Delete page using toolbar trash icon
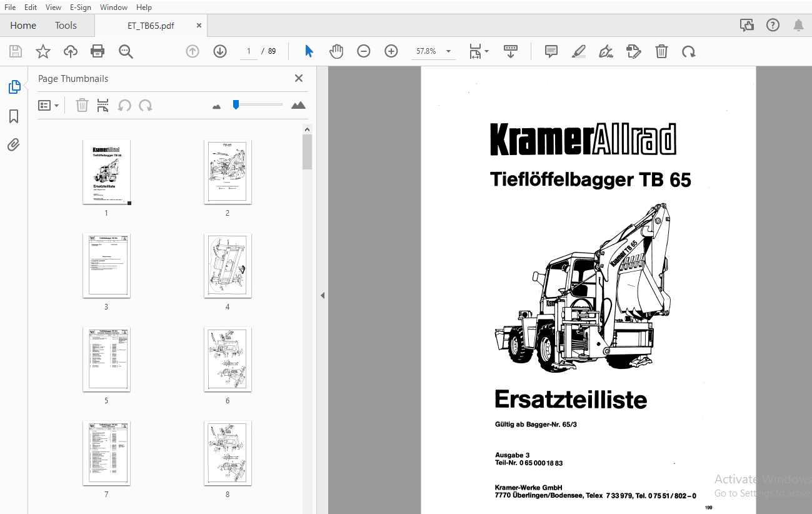Screen dimensions: 812x514 click(661, 51)
